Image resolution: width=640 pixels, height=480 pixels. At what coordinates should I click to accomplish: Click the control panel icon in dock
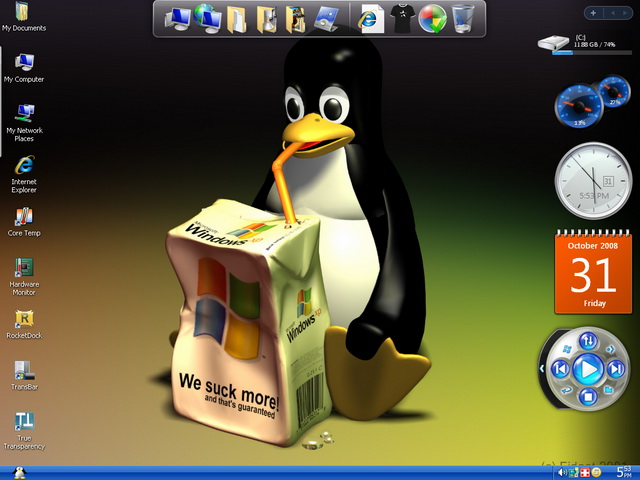click(x=327, y=19)
